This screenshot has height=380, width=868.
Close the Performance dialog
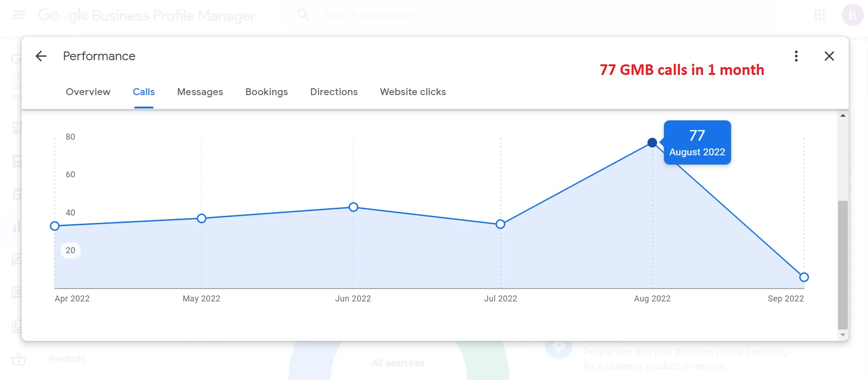coord(829,56)
